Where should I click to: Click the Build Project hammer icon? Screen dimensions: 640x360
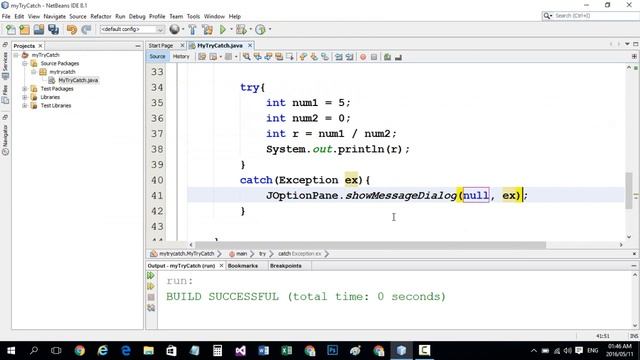coord(192,29)
